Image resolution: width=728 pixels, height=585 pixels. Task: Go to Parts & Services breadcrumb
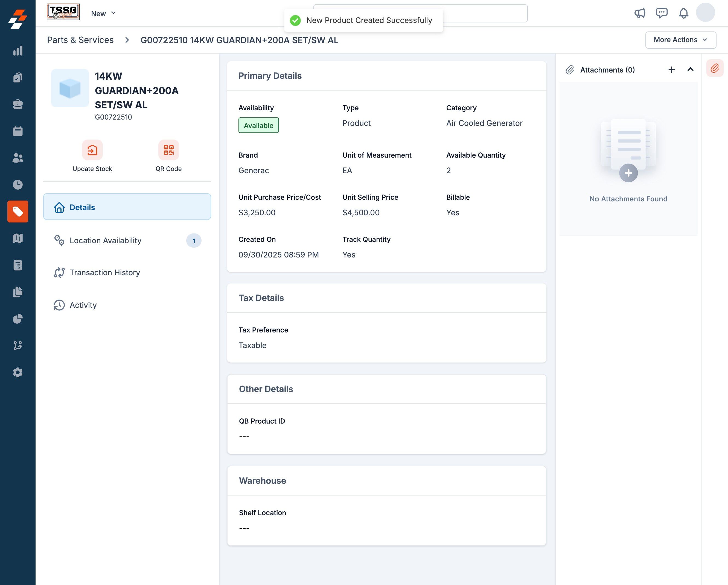coord(80,40)
